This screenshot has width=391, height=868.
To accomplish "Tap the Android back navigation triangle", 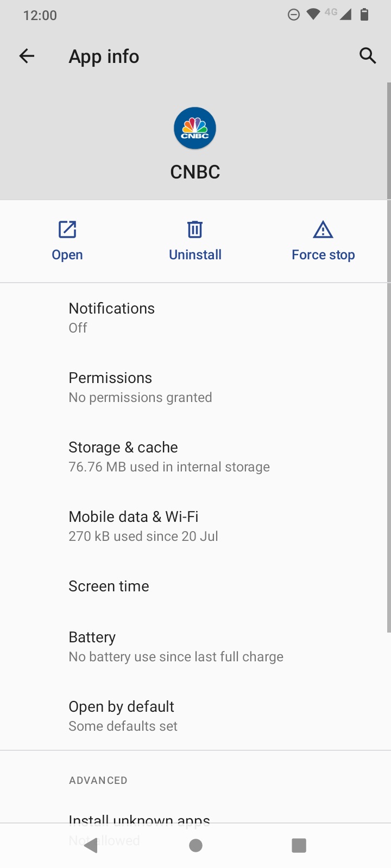I will coord(91,845).
